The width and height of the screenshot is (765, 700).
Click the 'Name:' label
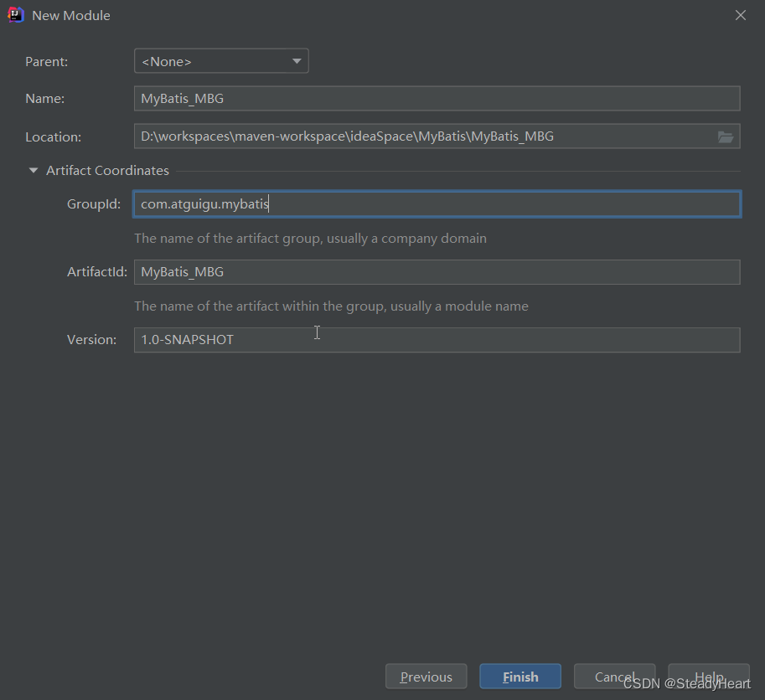pos(45,99)
